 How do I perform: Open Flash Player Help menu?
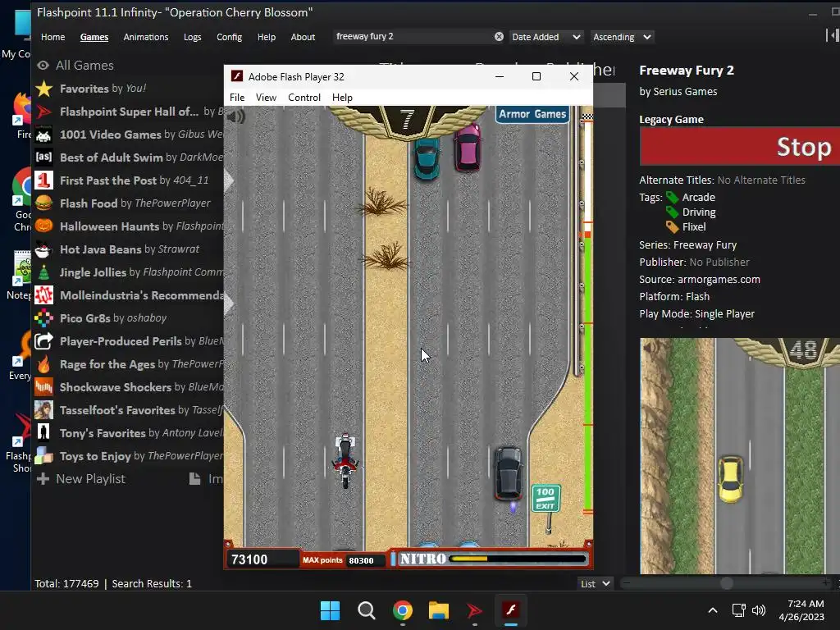click(x=342, y=98)
